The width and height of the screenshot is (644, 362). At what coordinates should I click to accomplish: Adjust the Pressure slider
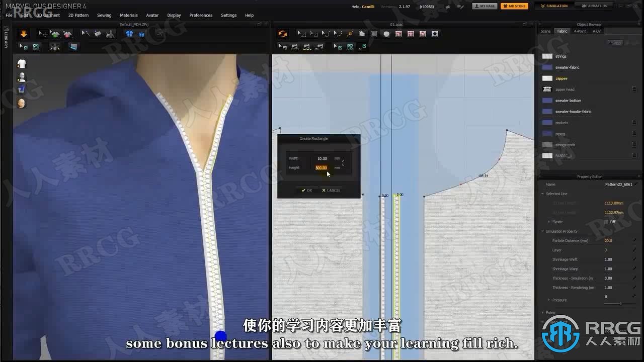pyautogui.click(x=620, y=304)
